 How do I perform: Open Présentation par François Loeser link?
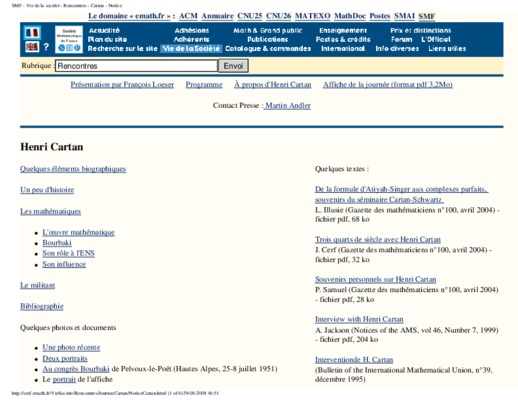[122, 85]
